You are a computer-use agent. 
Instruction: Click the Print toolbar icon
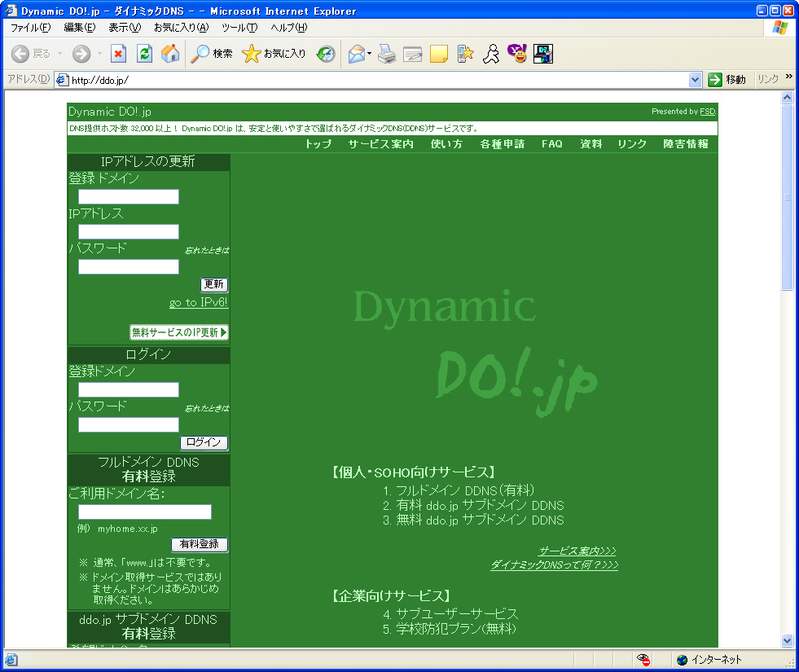[x=386, y=55]
